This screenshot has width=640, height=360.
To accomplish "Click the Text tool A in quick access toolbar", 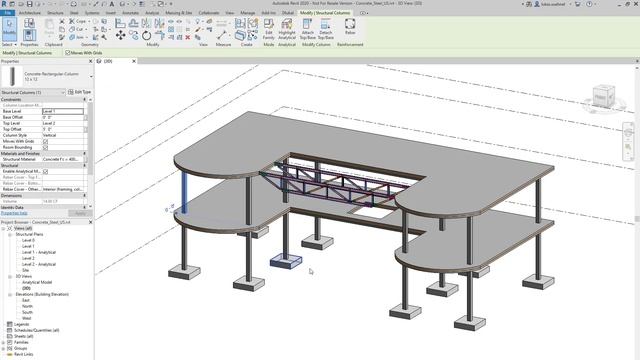I will (x=111, y=4).
